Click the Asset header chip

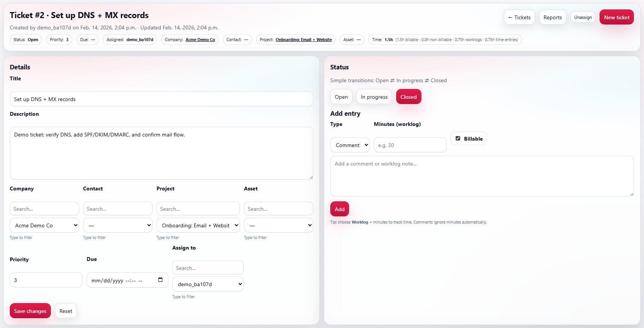tap(352, 40)
